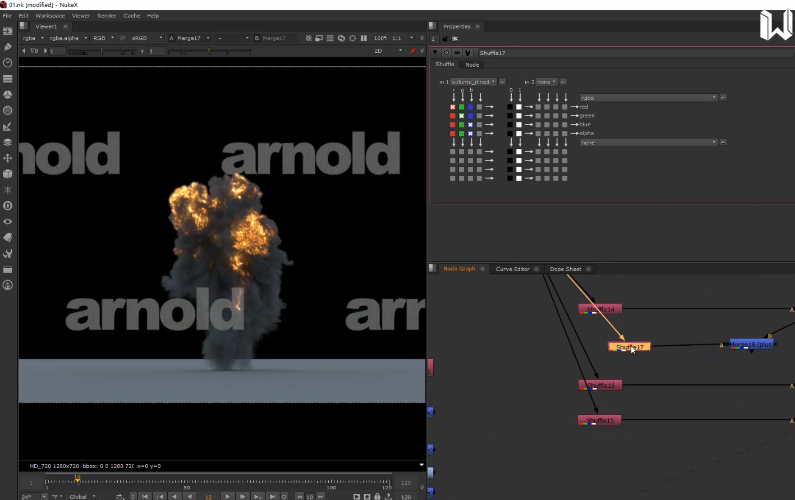This screenshot has width=795, height=500.
Task: Collapse Shuffle17 properties with the disclosure triangle
Action: click(x=435, y=52)
